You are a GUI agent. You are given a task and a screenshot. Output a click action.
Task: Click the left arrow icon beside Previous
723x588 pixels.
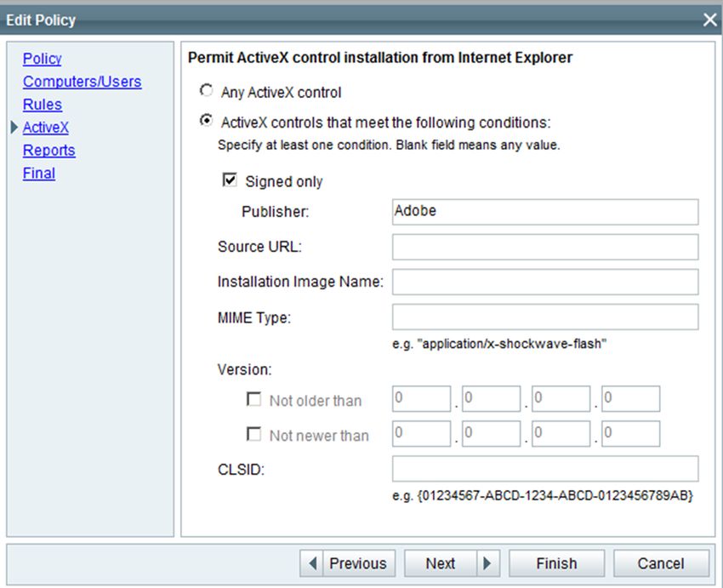[x=313, y=563]
